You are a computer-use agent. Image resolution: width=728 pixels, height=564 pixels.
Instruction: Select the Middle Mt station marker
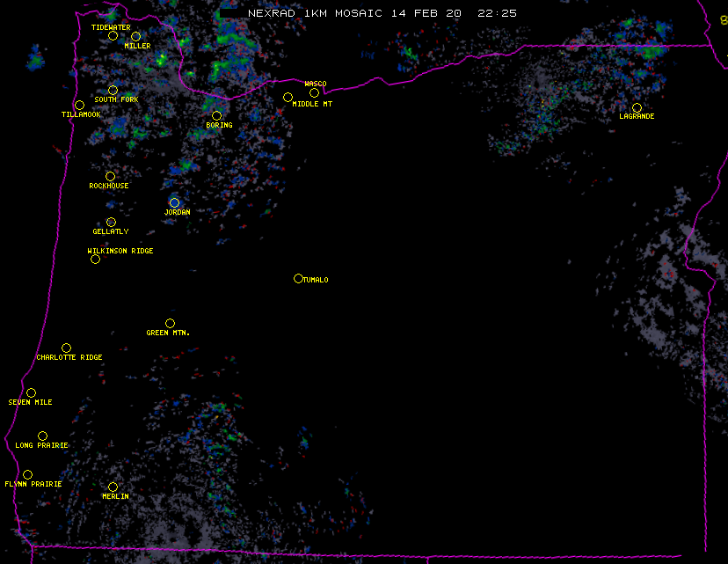tap(288, 97)
